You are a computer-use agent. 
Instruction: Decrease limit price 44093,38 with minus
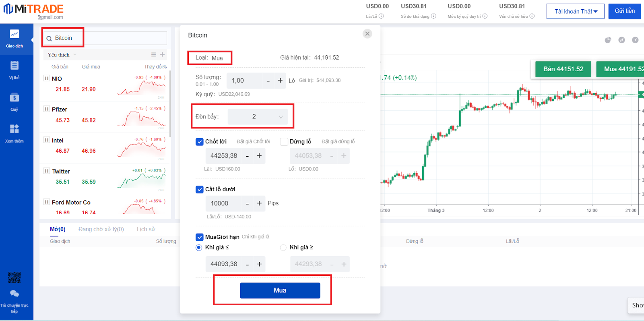(247, 264)
